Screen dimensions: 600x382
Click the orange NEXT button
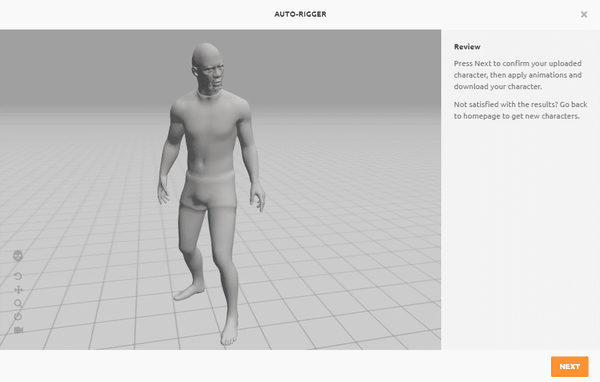(x=569, y=367)
